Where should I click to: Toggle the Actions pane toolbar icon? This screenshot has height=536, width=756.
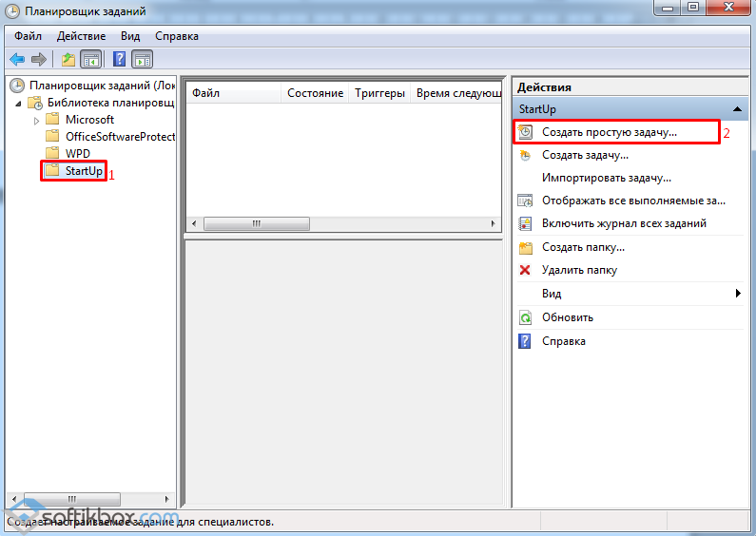click(x=142, y=59)
